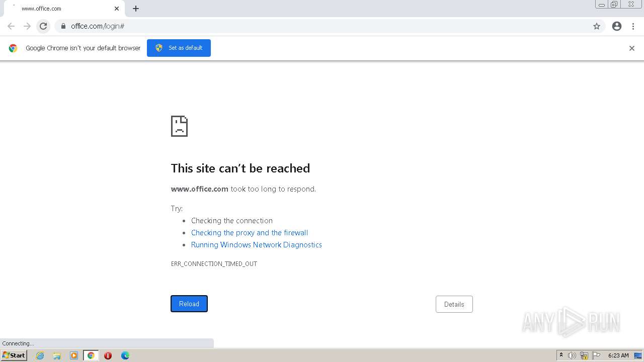The height and width of the screenshot is (362, 644).
Task: Launch Internet Explorer from taskbar
Action: coord(40,355)
